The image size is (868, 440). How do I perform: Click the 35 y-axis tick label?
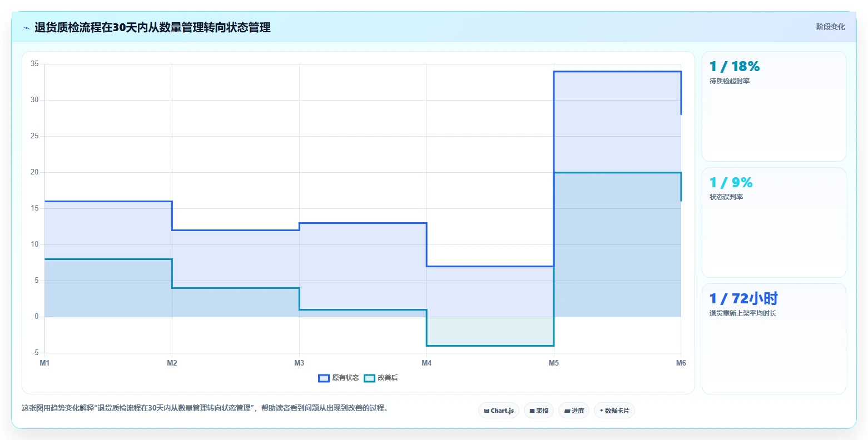tap(34, 64)
